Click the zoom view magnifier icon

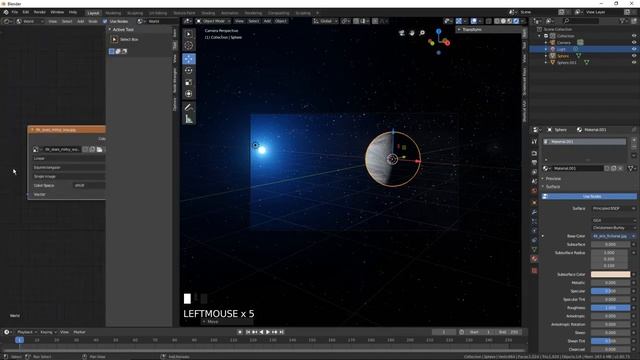[x=422, y=33]
